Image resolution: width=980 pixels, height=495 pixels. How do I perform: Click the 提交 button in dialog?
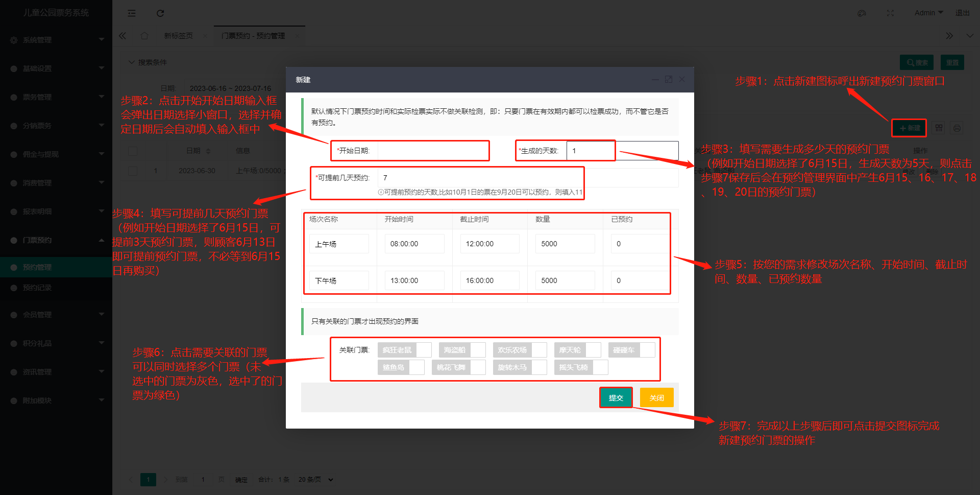click(616, 397)
